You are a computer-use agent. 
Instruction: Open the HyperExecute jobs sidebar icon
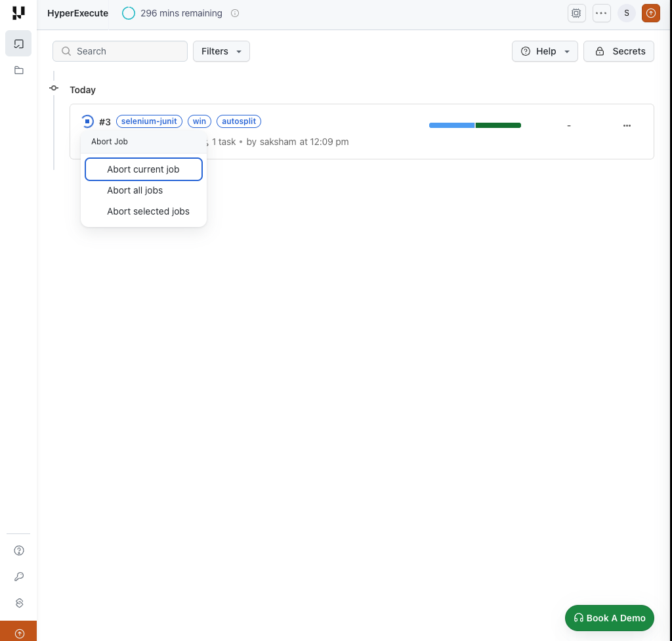click(18, 44)
